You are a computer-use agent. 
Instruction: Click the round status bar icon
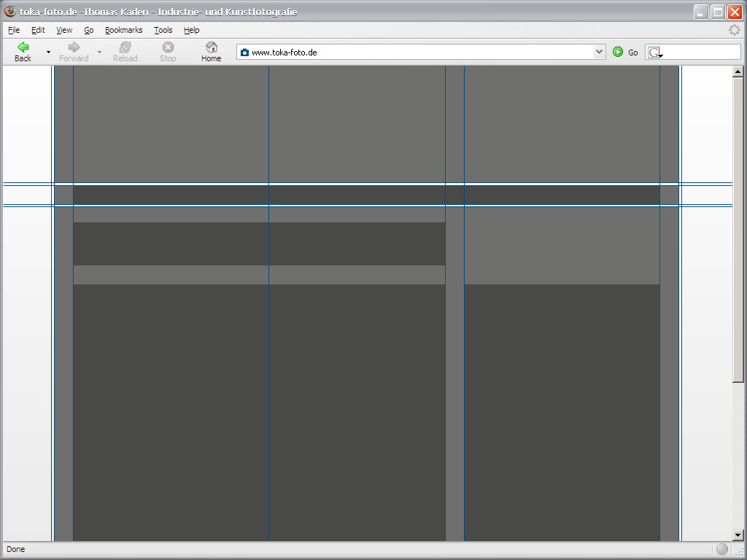(x=721, y=549)
